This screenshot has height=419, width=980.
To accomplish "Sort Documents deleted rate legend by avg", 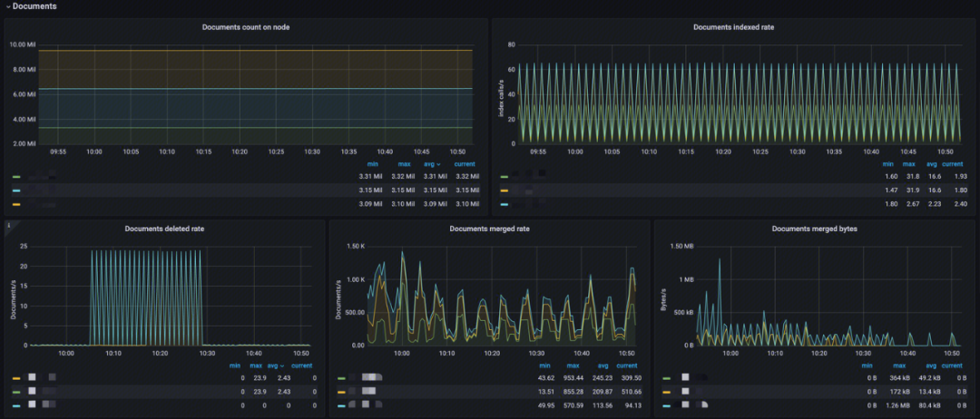I will (272, 365).
